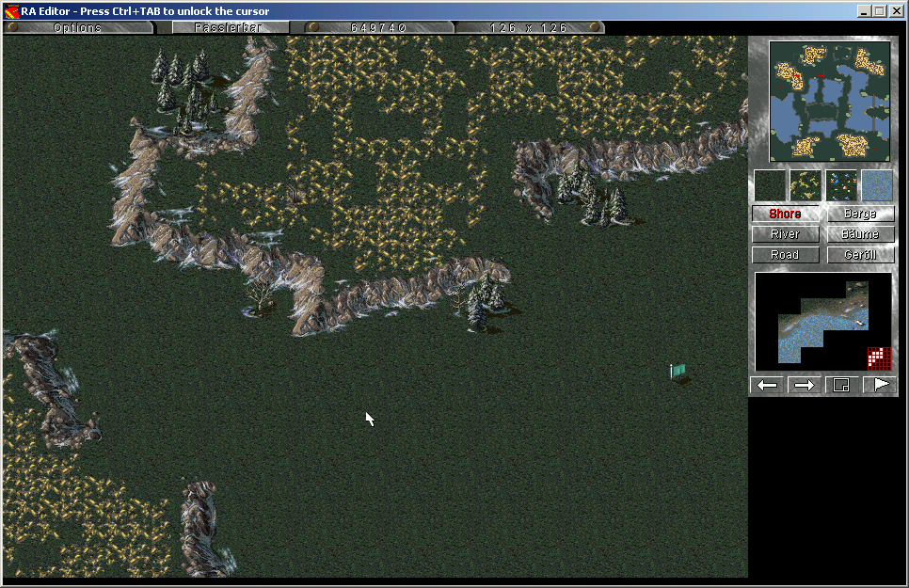Choose the Road tile category

[x=786, y=255]
